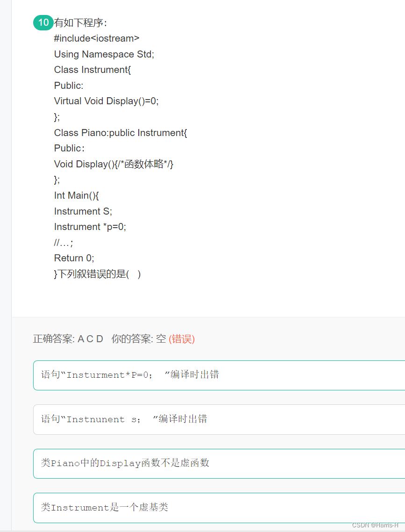Viewport: 405px width, 532px height.
Task: Click the Int Main(){ line
Action: click(x=76, y=195)
